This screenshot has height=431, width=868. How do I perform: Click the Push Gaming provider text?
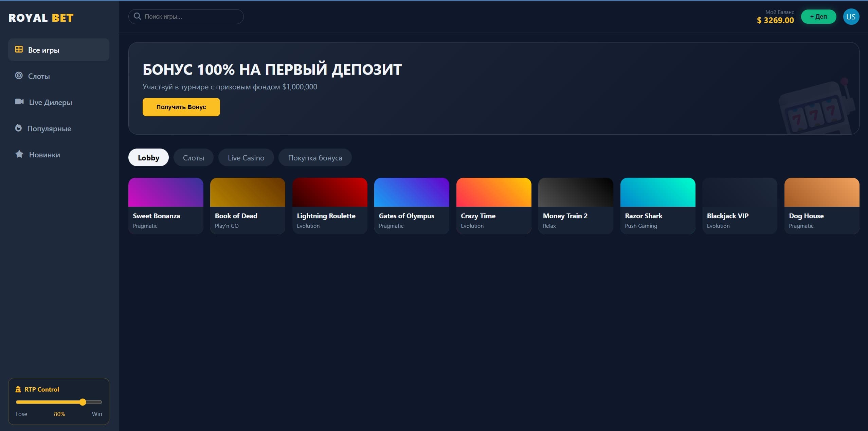coord(641,226)
